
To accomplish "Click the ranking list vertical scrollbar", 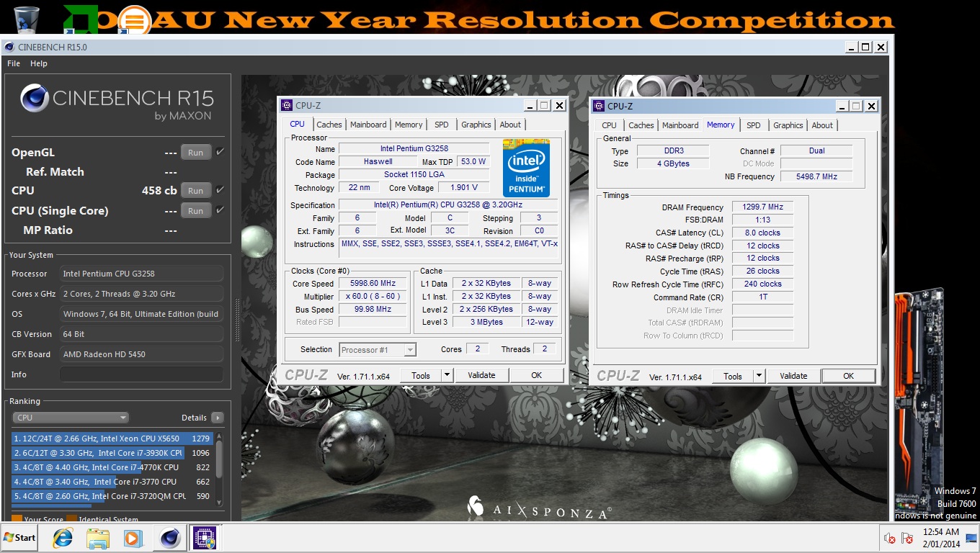I will pyautogui.click(x=219, y=468).
